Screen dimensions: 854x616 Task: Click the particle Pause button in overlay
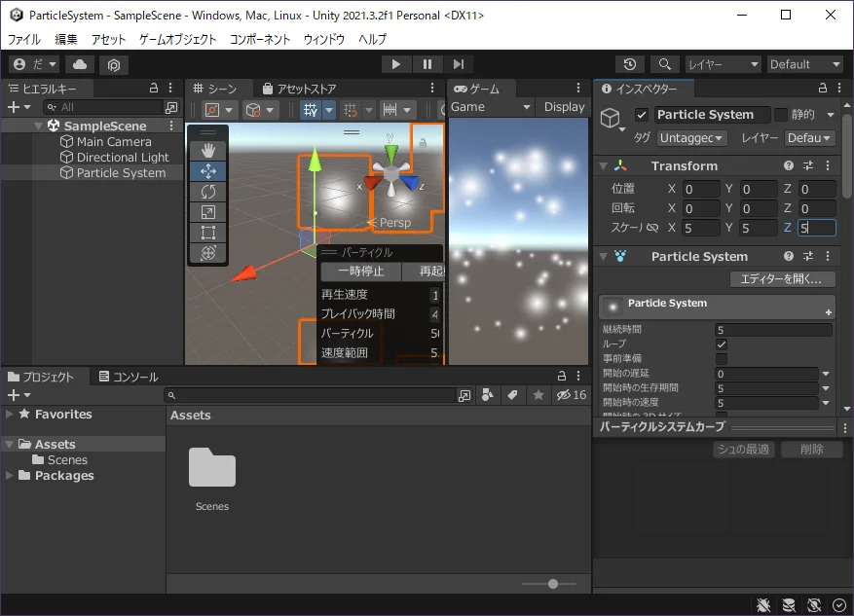coord(360,271)
